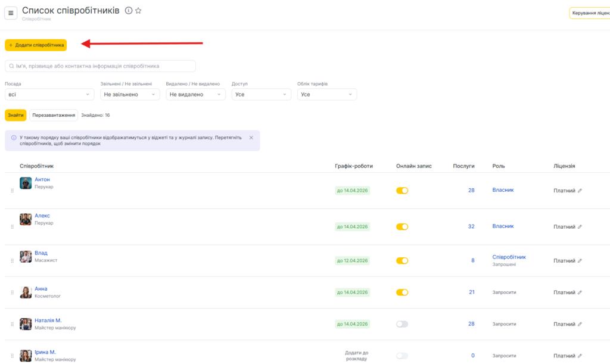
Task: Open Анна's employee profile link
Action: click(41, 289)
